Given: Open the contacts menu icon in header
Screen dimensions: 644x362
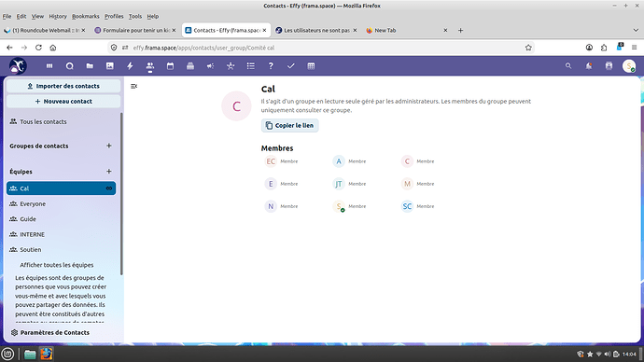Looking at the screenshot, I should 609,65.
